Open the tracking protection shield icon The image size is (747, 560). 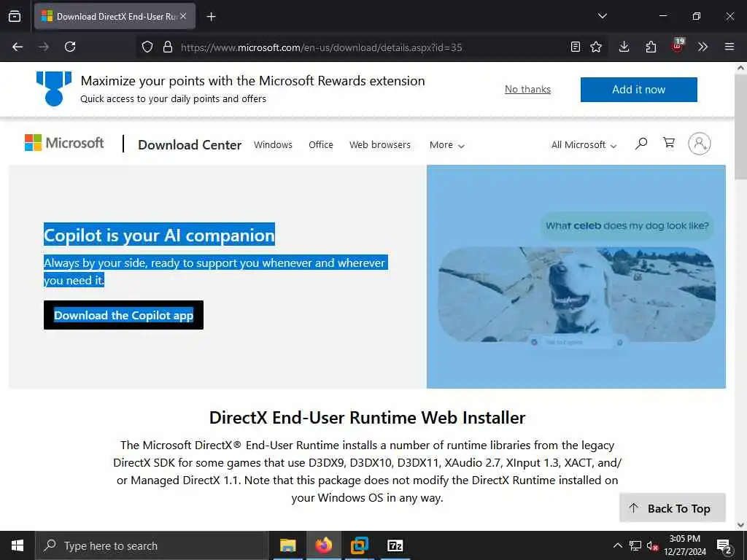(x=147, y=47)
